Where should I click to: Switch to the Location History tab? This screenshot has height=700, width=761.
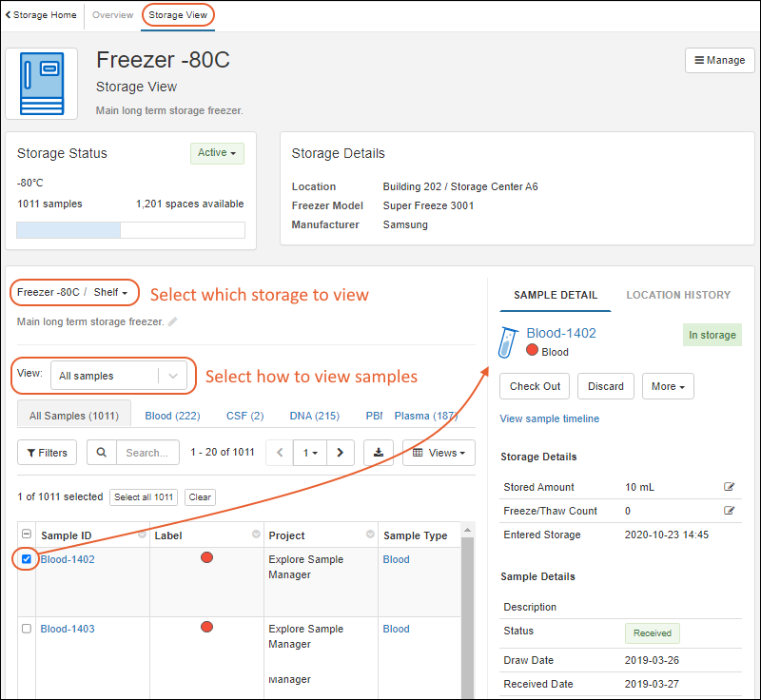(x=677, y=295)
